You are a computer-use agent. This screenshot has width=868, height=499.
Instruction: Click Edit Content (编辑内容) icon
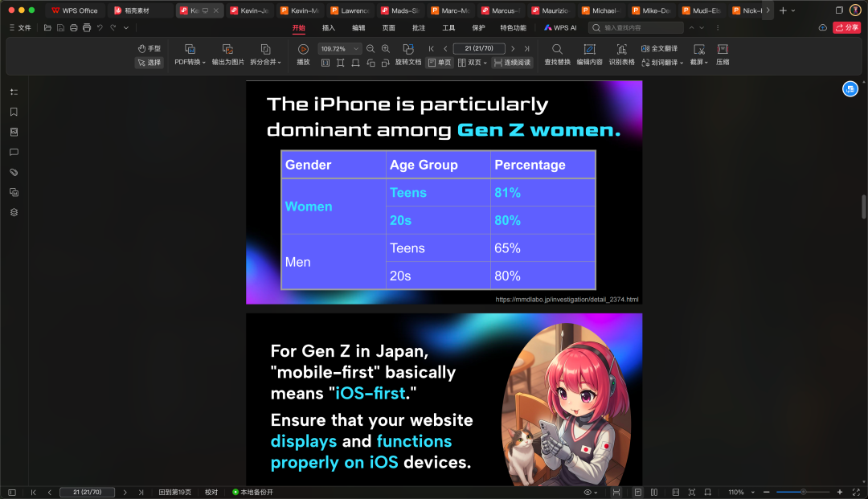[x=590, y=49]
